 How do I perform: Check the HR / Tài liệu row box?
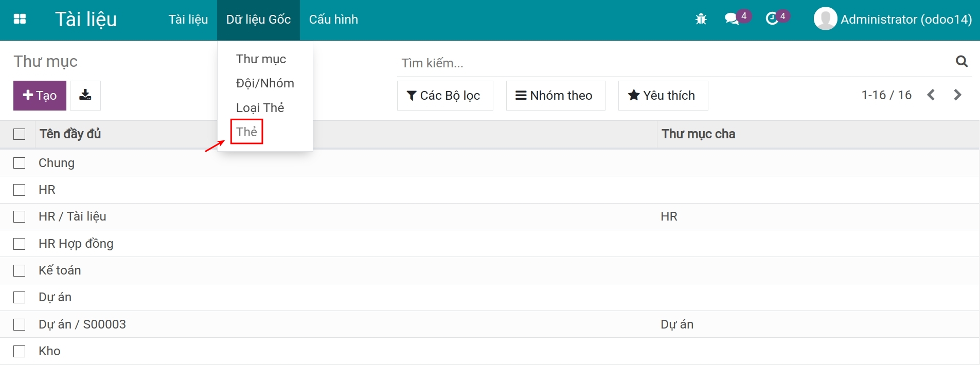click(x=20, y=216)
